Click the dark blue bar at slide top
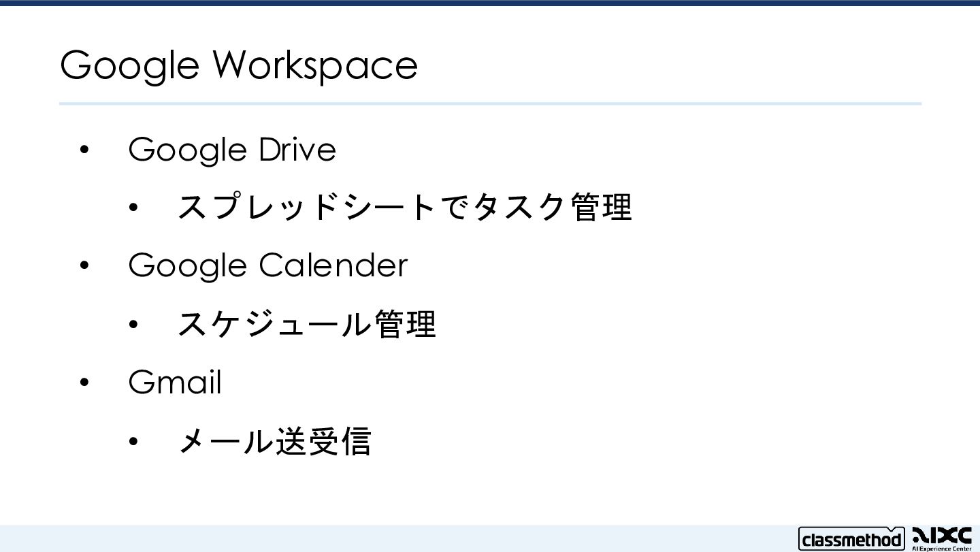 pyautogui.click(x=490, y=3)
